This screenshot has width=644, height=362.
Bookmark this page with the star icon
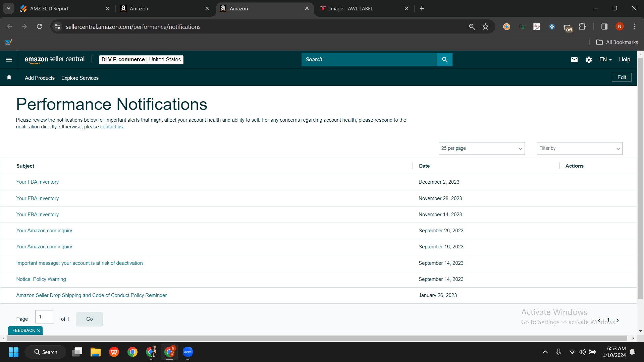(485, 26)
